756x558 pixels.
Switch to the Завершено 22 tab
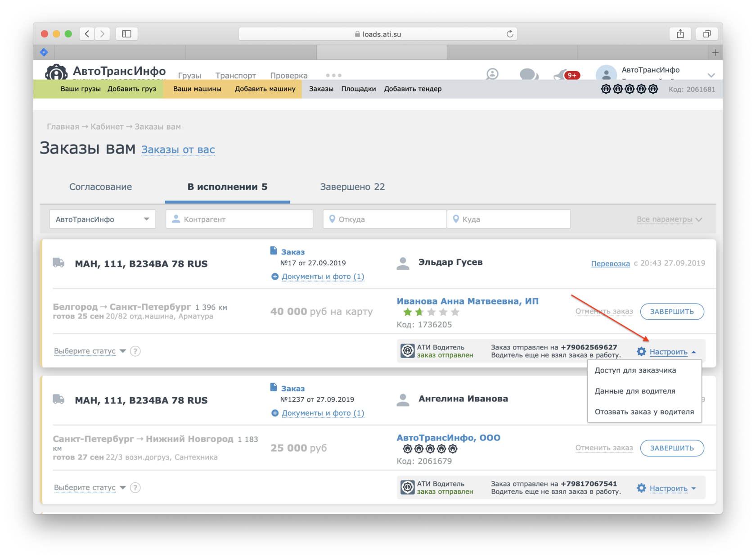point(352,187)
